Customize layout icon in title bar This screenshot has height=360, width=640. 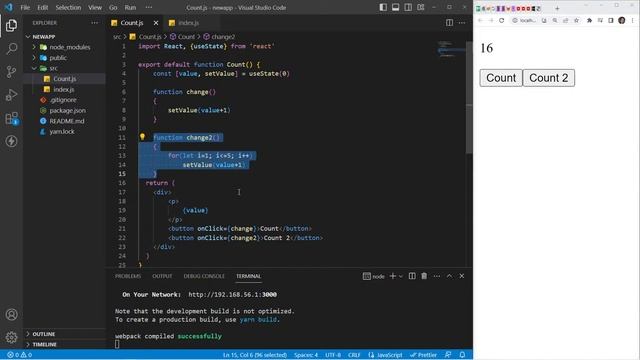(x=420, y=7)
